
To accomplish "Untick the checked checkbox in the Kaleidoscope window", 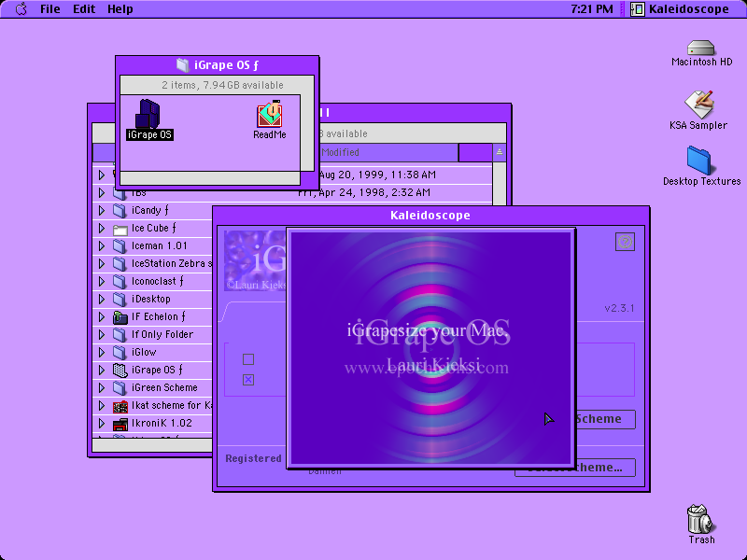I will [x=248, y=380].
